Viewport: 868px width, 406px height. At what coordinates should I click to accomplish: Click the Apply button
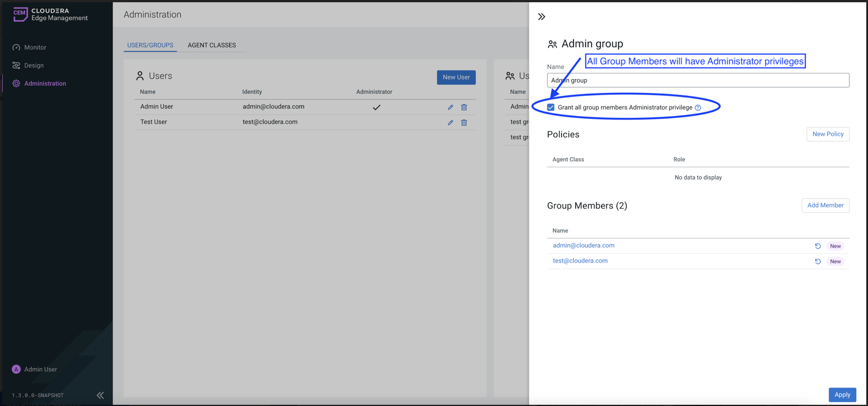click(x=842, y=395)
